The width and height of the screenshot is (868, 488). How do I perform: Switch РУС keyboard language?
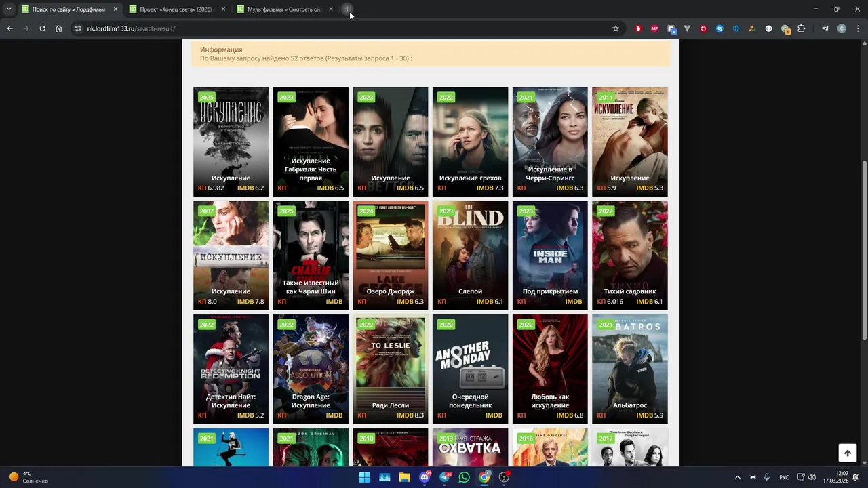click(x=784, y=477)
